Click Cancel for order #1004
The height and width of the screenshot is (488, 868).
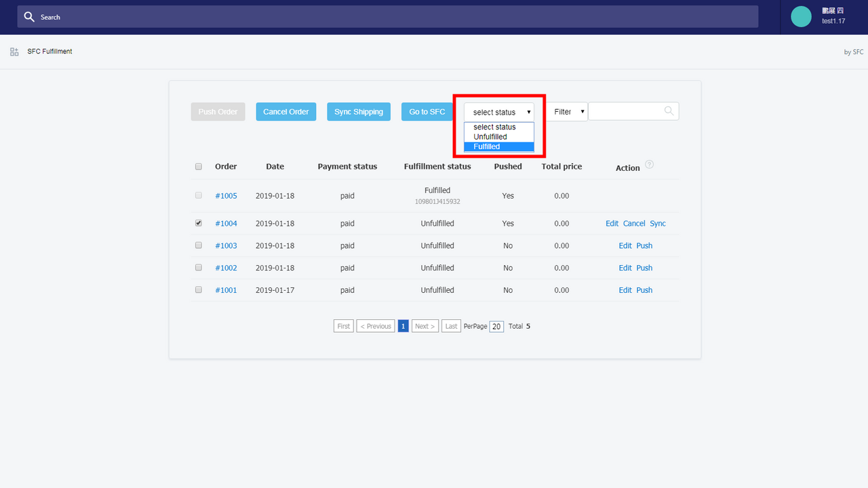634,224
